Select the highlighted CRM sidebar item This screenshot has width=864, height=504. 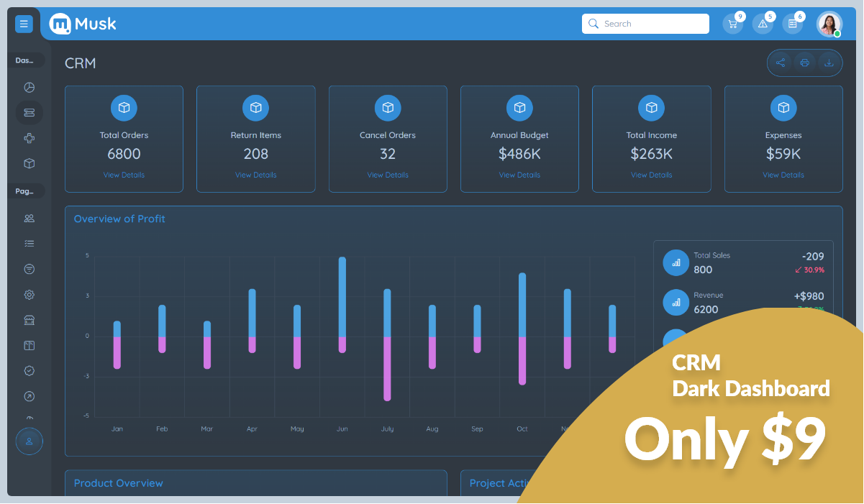pos(29,112)
